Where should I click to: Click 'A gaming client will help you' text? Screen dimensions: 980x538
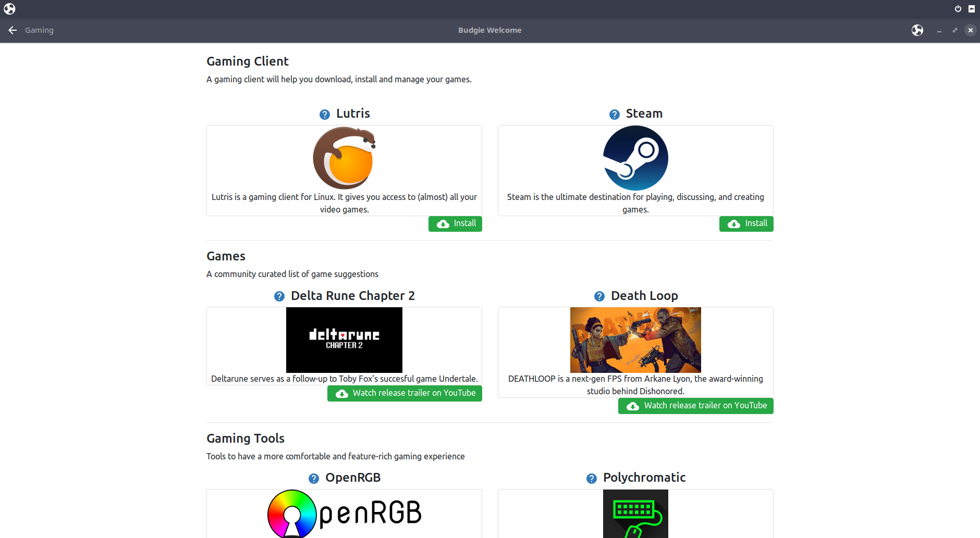[x=339, y=79]
